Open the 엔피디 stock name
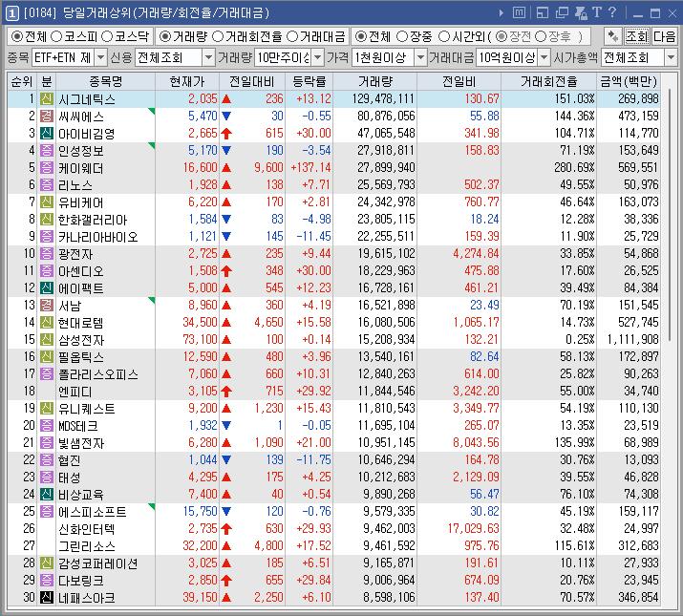 (75, 392)
